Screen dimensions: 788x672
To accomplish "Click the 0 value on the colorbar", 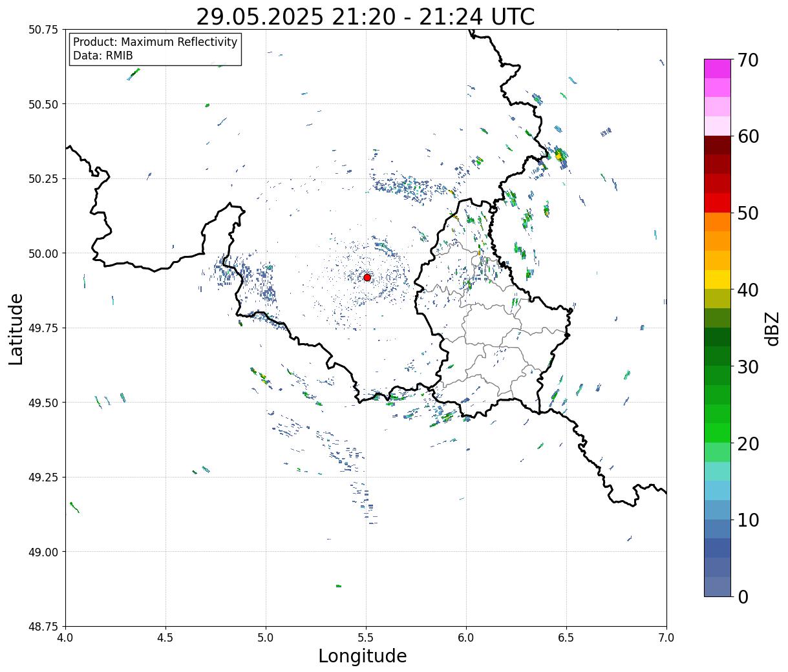I will pyautogui.click(x=743, y=596).
